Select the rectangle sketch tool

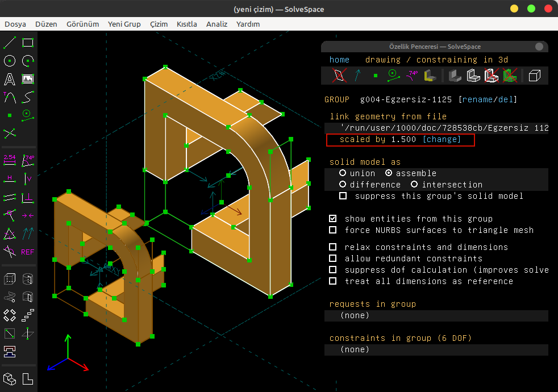28,43
